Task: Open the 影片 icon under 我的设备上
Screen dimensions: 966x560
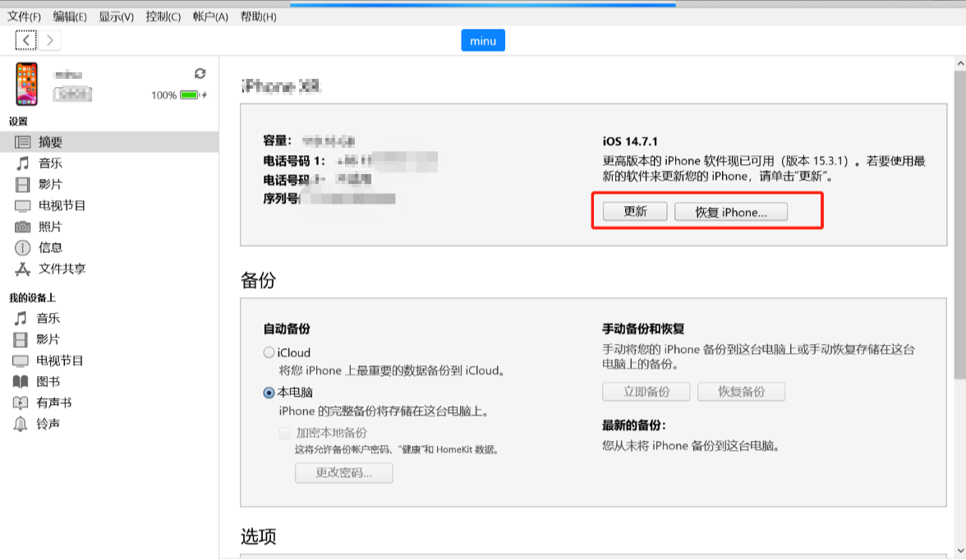Action: coord(21,339)
